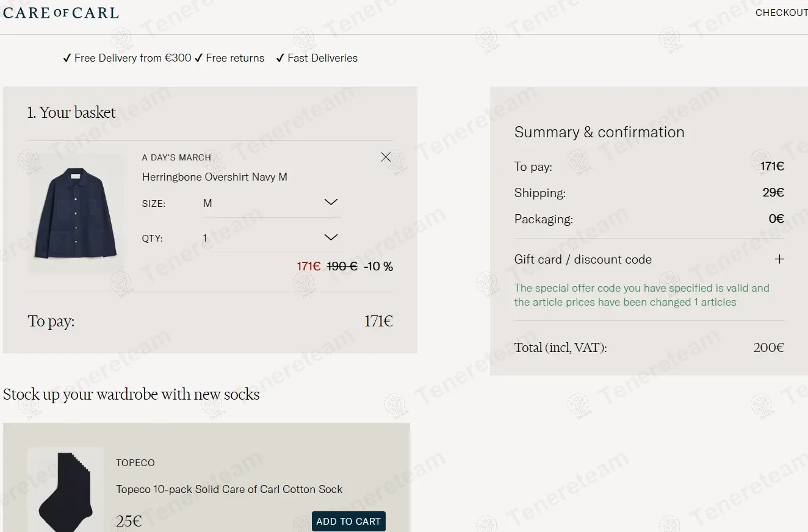Open Topeco socks product thumbnail
The width and height of the screenshot is (808, 532).
[x=66, y=490]
